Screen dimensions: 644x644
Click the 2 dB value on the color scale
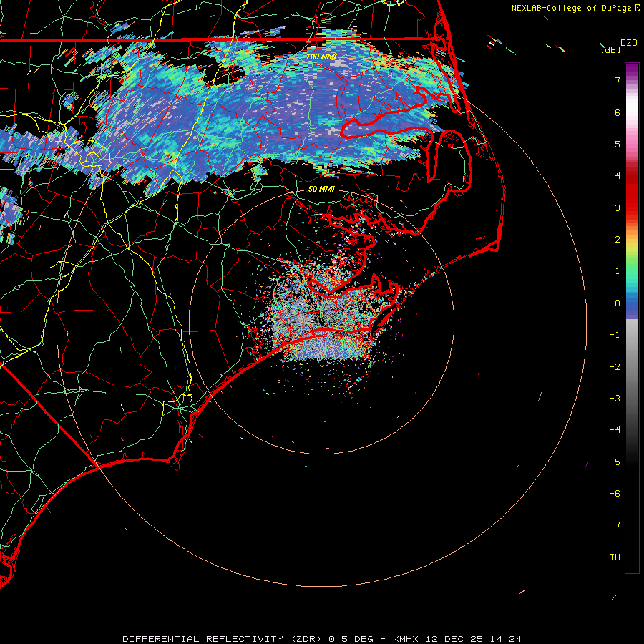[618, 240]
